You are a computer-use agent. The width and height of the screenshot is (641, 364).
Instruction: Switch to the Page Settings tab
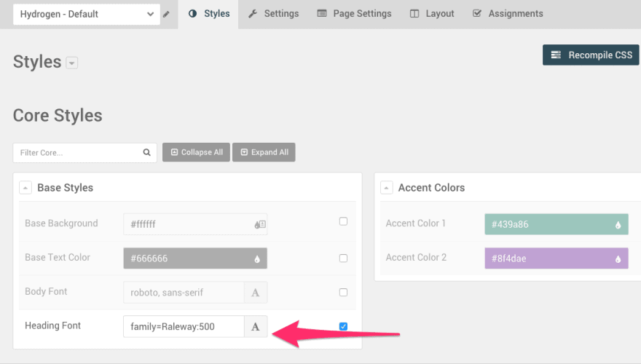coord(355,14)
